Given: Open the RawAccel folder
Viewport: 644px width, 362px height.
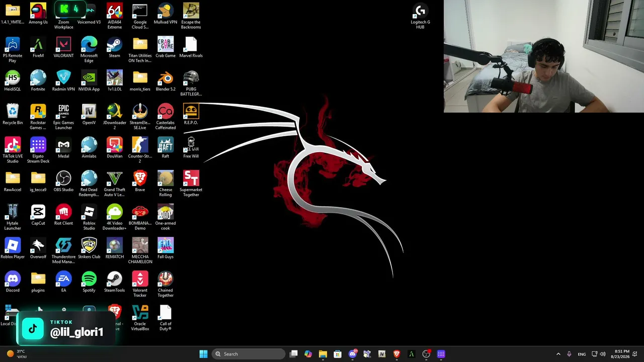Looking at the screenshot, I should pyautogui.click(x=13, y=182).
